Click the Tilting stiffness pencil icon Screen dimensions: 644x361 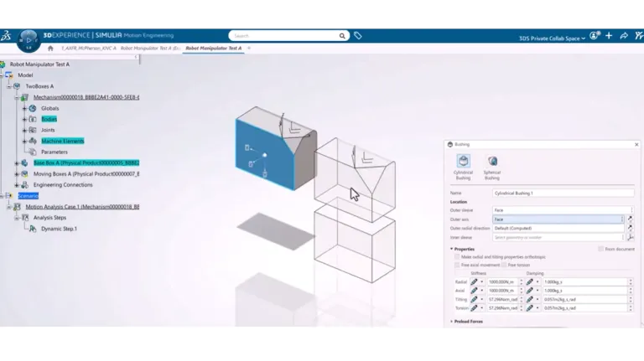(474, 300)
